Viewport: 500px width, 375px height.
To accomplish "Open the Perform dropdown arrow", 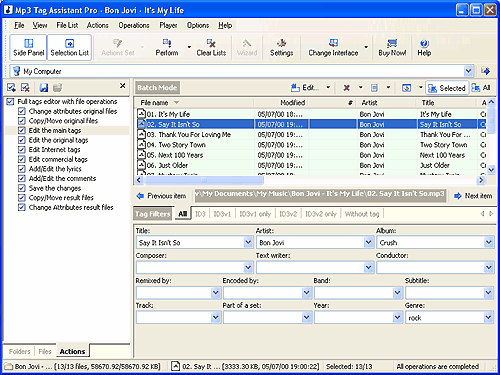I will point(189,47).
